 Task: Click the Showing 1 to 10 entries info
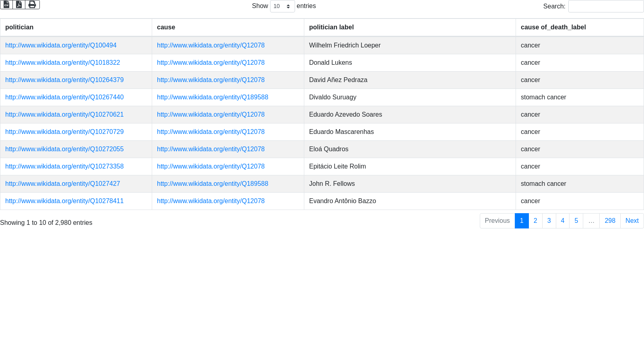(46, 223)
